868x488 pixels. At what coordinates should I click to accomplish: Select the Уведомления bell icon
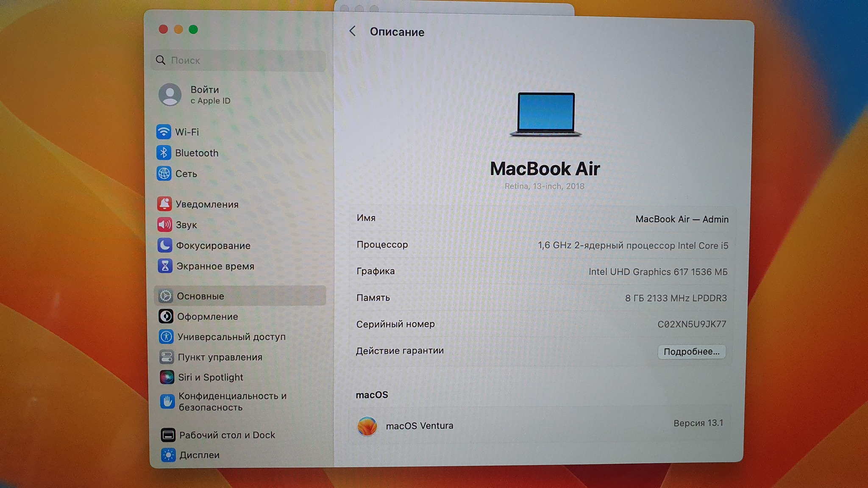click(x=164, y=204)
